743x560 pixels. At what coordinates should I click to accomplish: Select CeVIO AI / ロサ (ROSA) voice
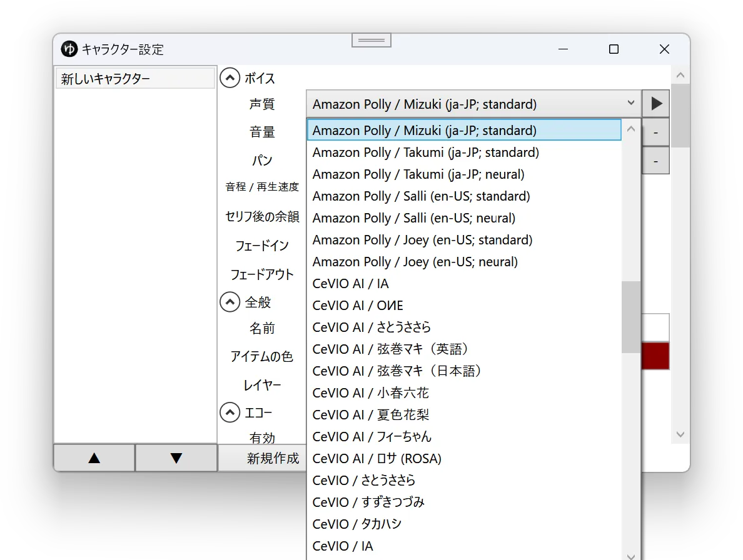click(464, 458)
